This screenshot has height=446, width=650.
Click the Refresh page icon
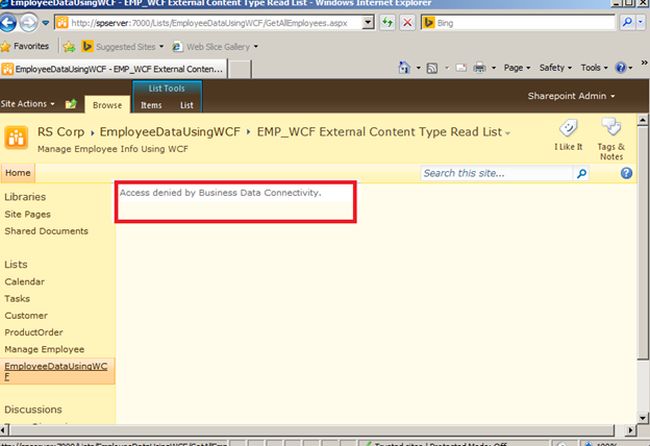(x=387, y=23)
